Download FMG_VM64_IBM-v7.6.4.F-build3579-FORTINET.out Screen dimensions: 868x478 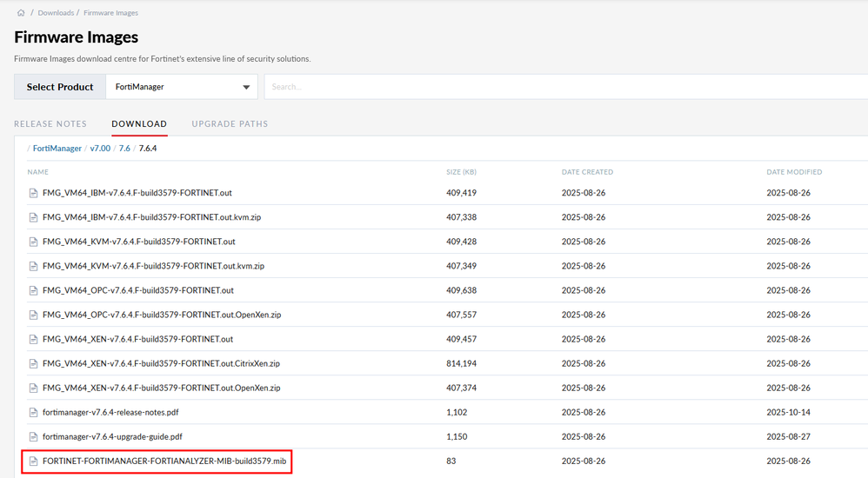(x=137, y=193)
